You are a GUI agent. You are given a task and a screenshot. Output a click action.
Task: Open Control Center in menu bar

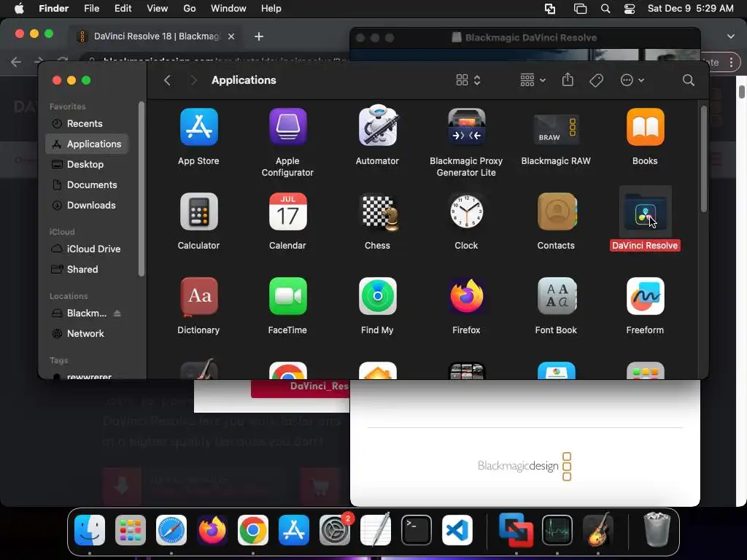click(x=630, y=9)
